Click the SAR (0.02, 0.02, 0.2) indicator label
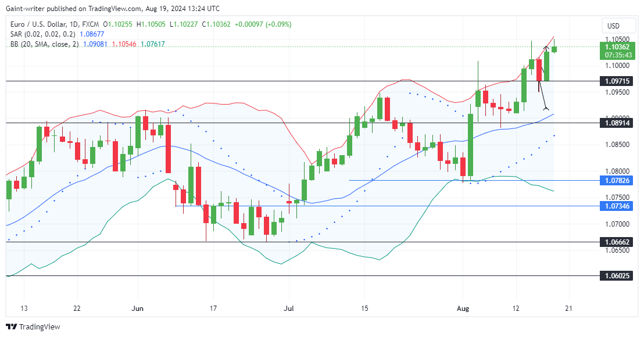644x337 pixels. [43, 34]
